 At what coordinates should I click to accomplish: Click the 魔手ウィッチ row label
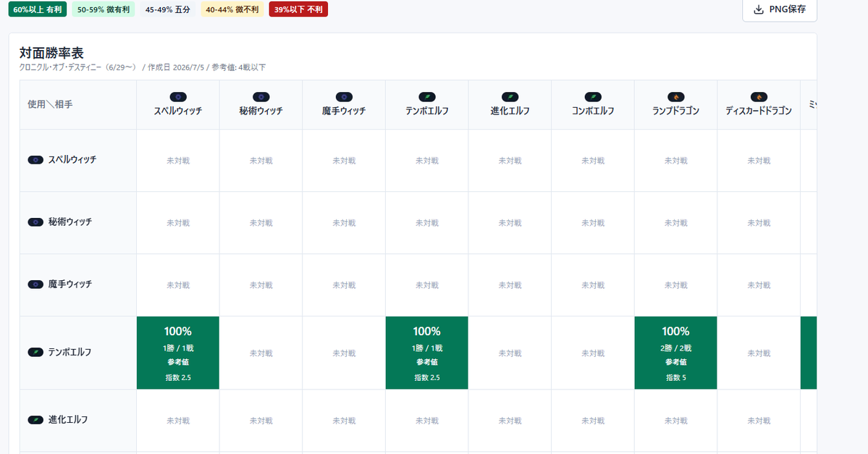point(69,284)
